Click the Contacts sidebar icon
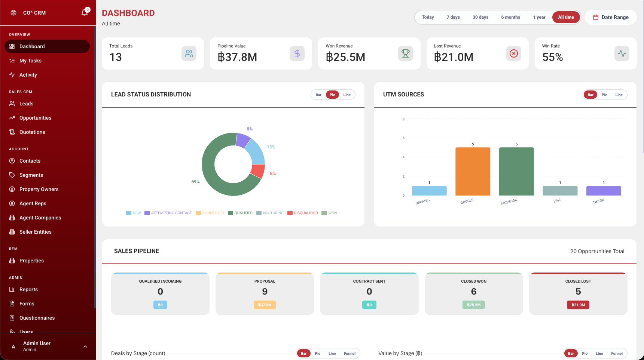The height and width of the screenshot is (360, 644). click(12, 161)
